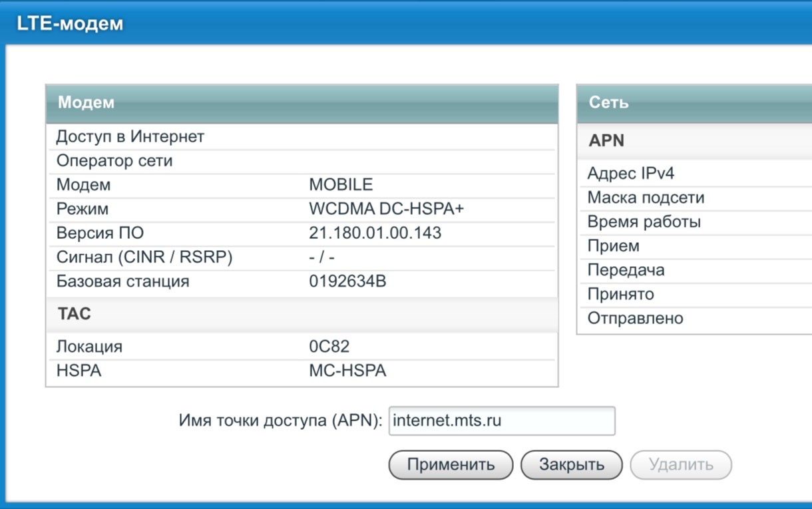This screenshot has width=812, height=509.
Task: Click the Сигнал (CINR / RSRP) label
Action: point(144,257)
